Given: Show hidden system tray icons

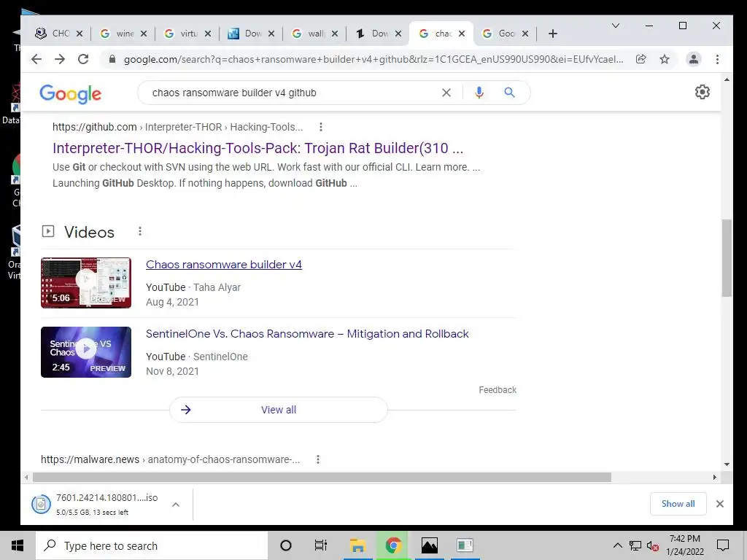Looking at the screenshot, I should coord(617,545).
